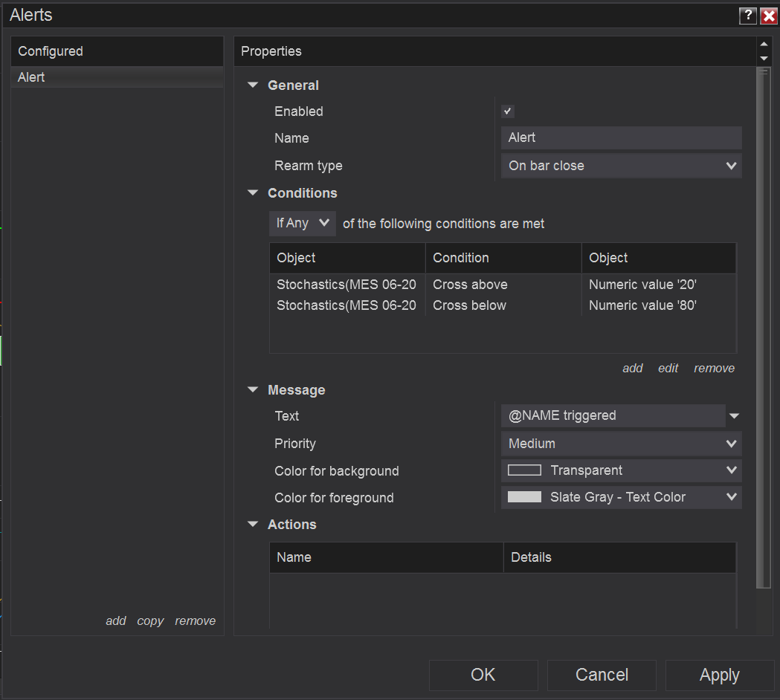Pick the Slate Gray foreground color swatch
Image resolution: width=780 pixels, height=700 pixels.
pos(524,497)
